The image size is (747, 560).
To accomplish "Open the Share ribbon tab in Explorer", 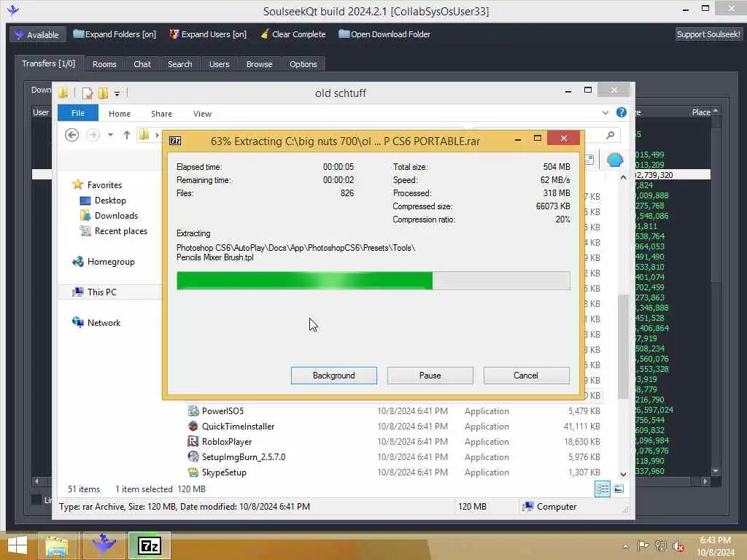I will [x=161, y=114].
